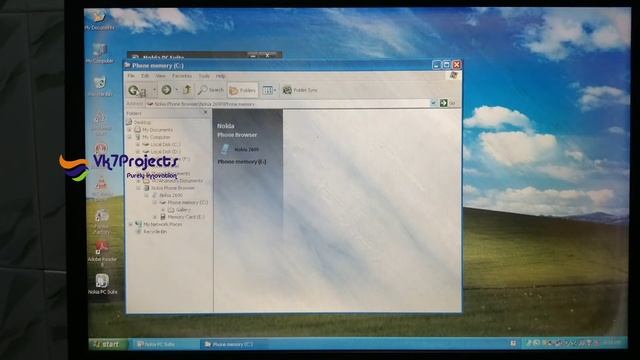Click the My Computer desktop icon
This screenshot has height=360, width=640.
pos(100,53)
